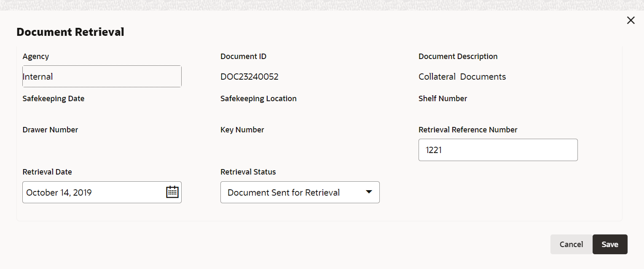This screenshot has height=269, width=644.
Task: Click the Agency label
Action: pos(36,56)
